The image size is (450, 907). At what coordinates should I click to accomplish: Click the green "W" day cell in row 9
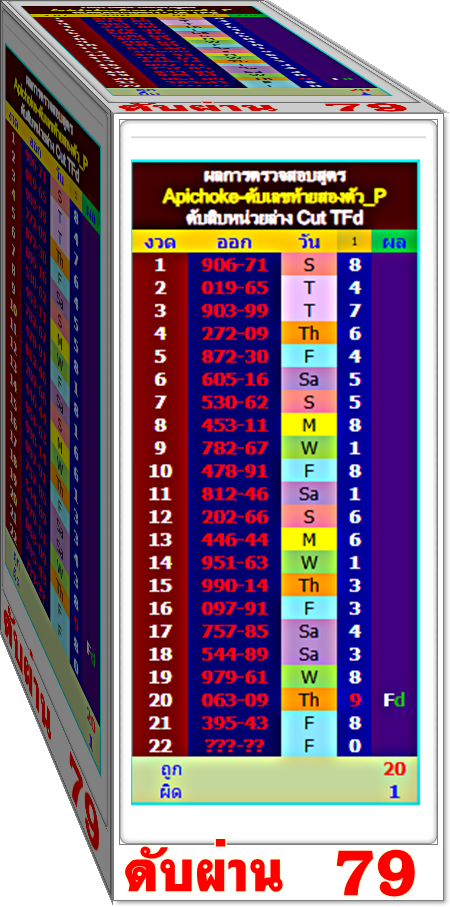[x=309, y=448]
